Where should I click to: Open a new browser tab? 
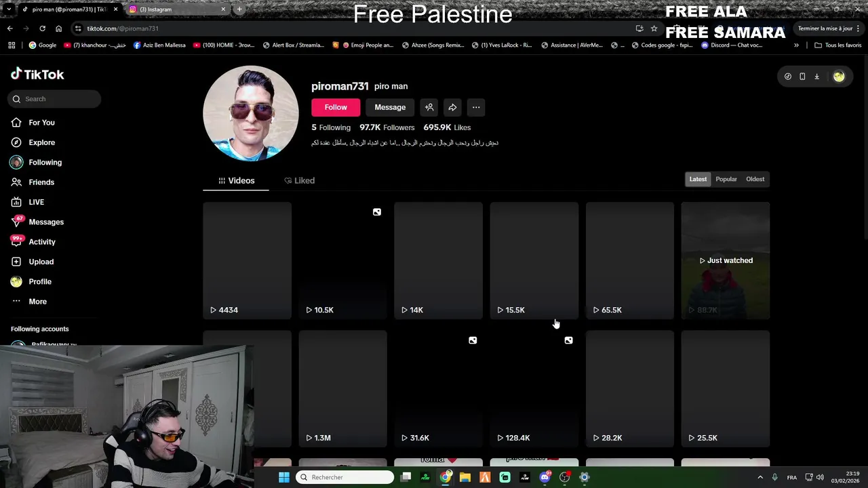[x=239, y=9]
